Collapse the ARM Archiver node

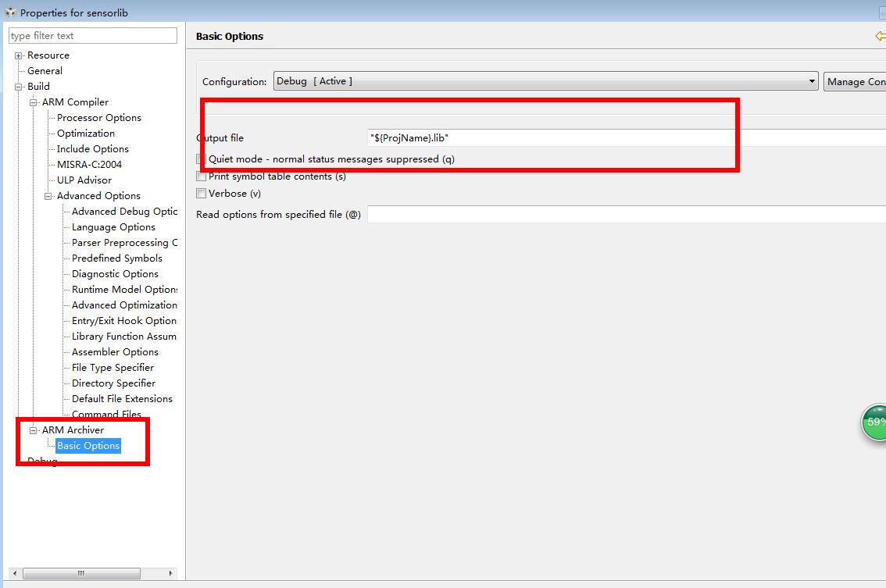pyautogui.click(x=33, y=430)
